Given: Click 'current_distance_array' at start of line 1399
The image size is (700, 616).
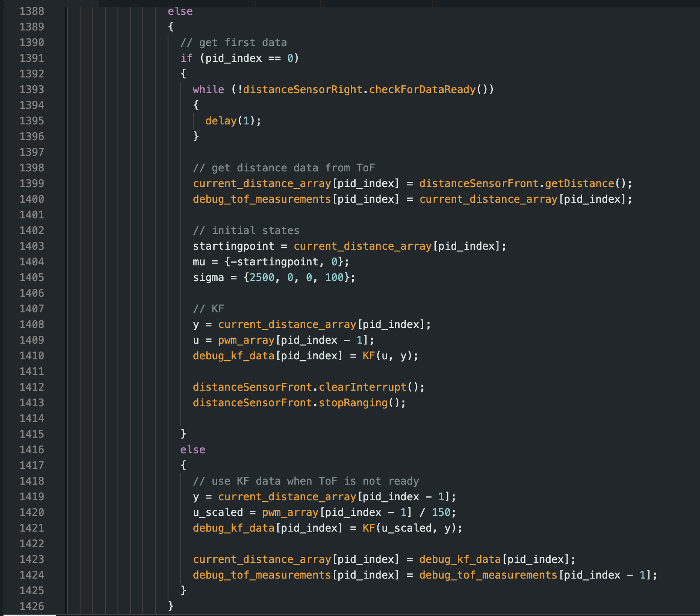Looking at the screenshot, I should click(x=262, y=184).
